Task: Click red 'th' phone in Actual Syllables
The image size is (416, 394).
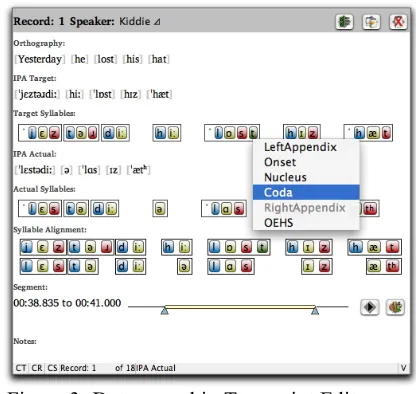Action: click(x=370, y=209)
